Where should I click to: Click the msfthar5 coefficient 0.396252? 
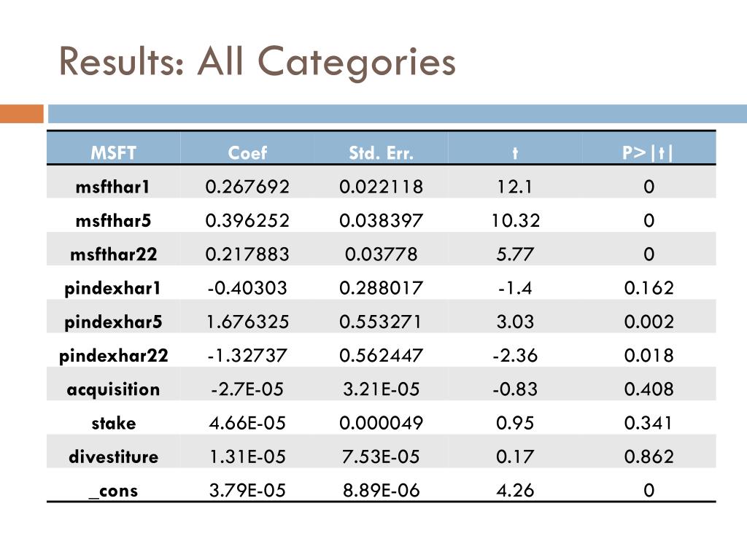247,220
